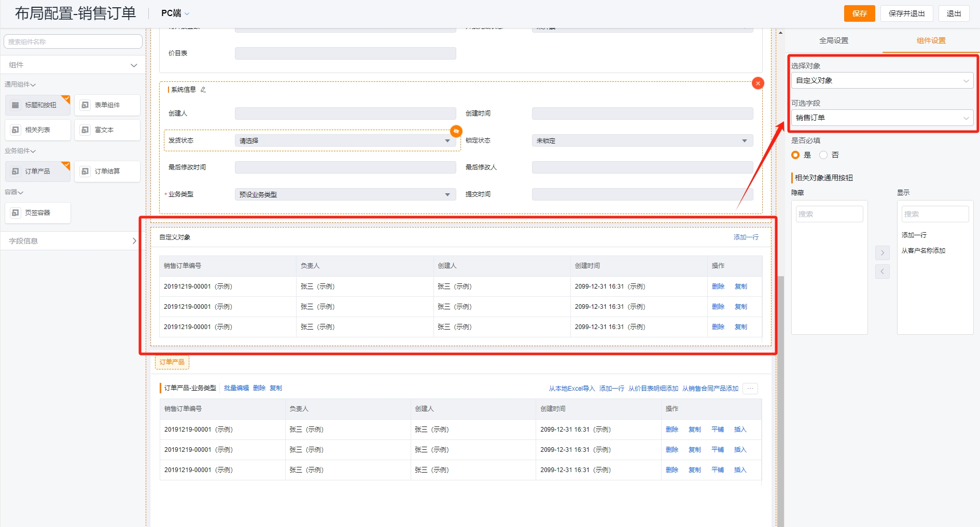The height and width of the screenshot is (527, 980).
Task: Open the 选择对象 dropdown
Action: [x=881, y=80]
